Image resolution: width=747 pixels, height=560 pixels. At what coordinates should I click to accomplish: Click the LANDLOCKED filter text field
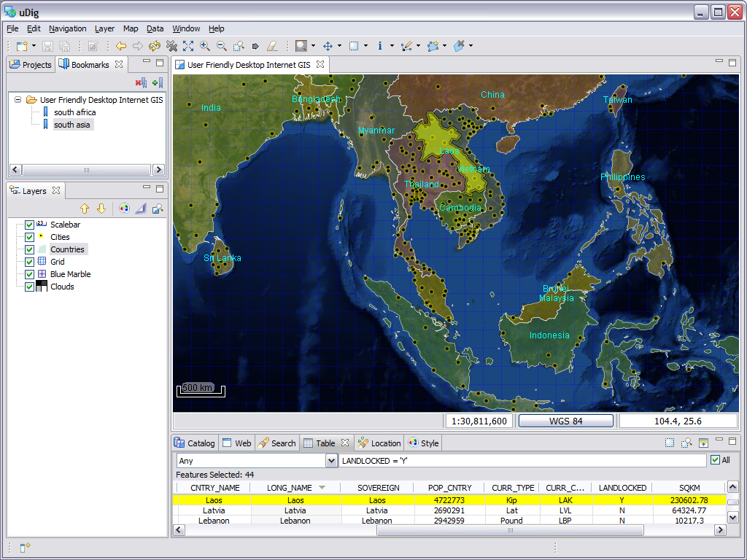pyautogui.click(x=522, y=461)
